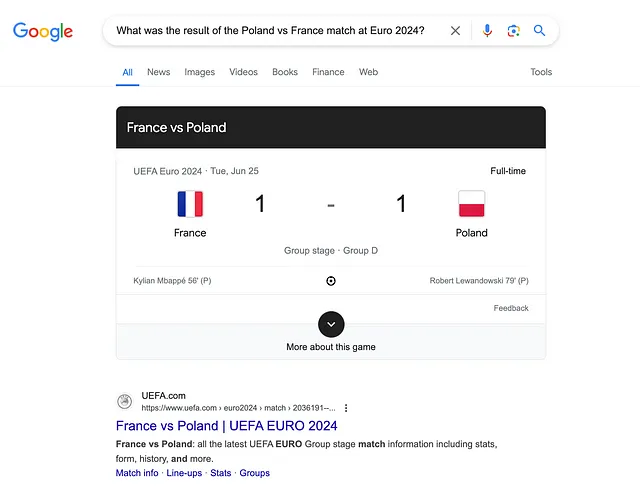The image size is (640, 489).
Task: Click the Poland flag icon
Action: pyautogui.click(x=471, y=204)
